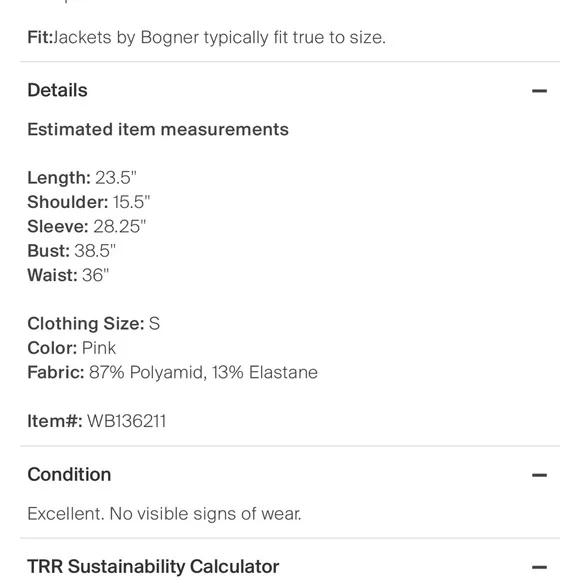Viewport: 580px width, 580px height.
Task: Collapse the Details section minus icon
Action: pos(539,91)
